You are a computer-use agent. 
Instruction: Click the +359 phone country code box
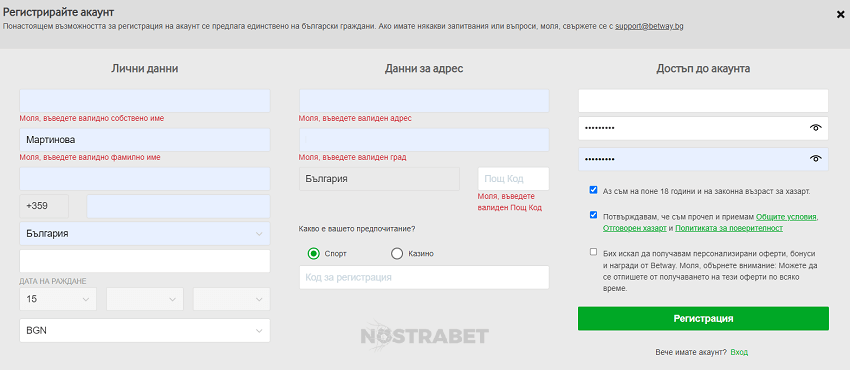click(x=44, y=206)
